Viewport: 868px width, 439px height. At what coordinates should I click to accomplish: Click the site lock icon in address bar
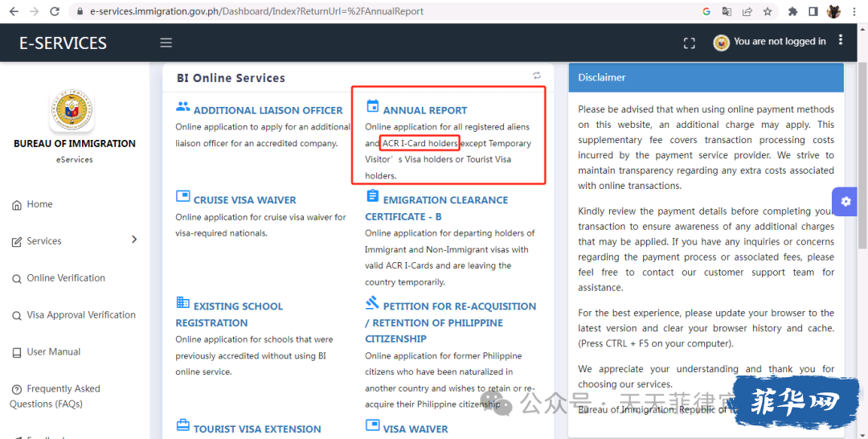pyautogui.click(x=80, y=11)
